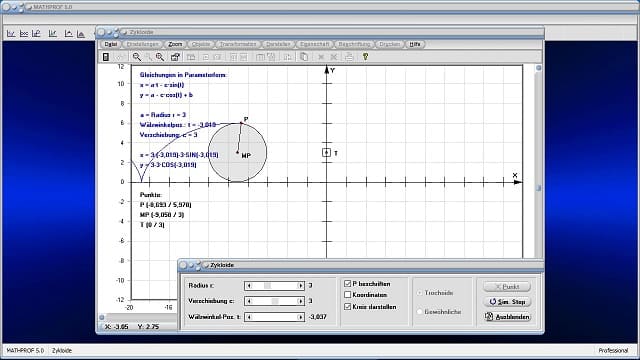
Task: Decrease Verschiebung c with left arrow
Action: coord(249,301)
